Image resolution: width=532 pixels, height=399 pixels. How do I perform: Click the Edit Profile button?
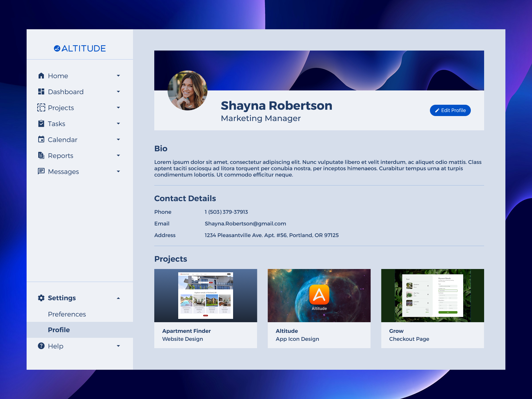pyautogui.click(x=450, y=110)
